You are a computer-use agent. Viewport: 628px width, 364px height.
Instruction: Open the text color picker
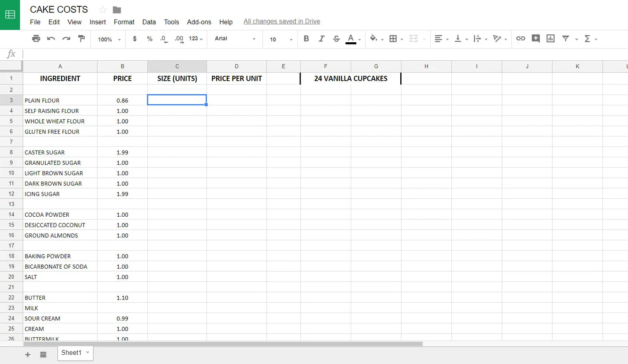coord(351,38)
